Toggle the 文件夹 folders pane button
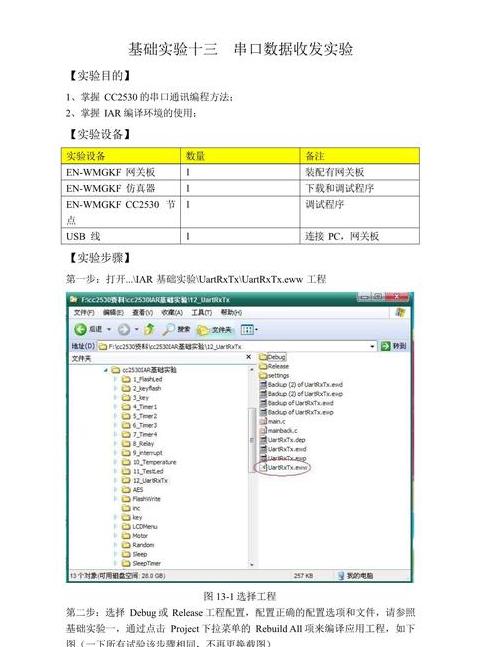This screenshot has height=647, width=480. point(214,329)
